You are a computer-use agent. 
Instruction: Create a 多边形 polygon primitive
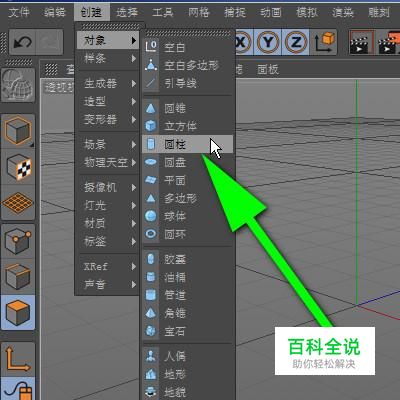[187, 198]
